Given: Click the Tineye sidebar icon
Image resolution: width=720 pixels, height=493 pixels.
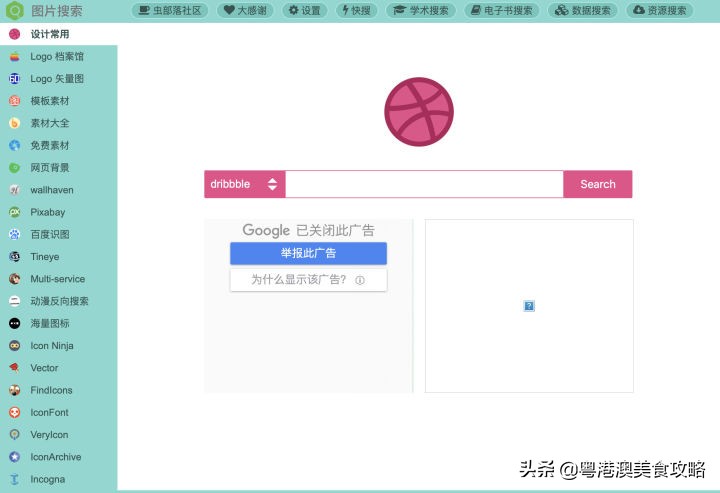Looking at the screenshot, I should coord(15,257).
